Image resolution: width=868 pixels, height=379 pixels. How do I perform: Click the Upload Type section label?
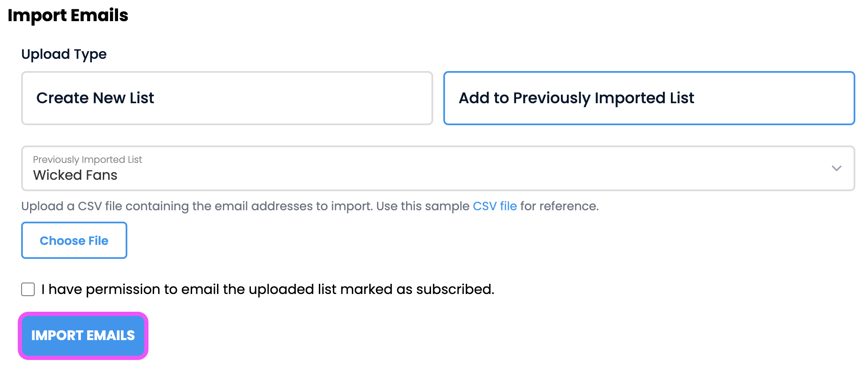64,54
